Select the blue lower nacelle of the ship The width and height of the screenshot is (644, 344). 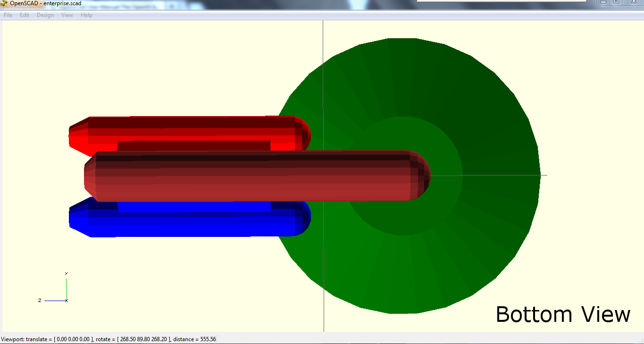tap(189, 217)
